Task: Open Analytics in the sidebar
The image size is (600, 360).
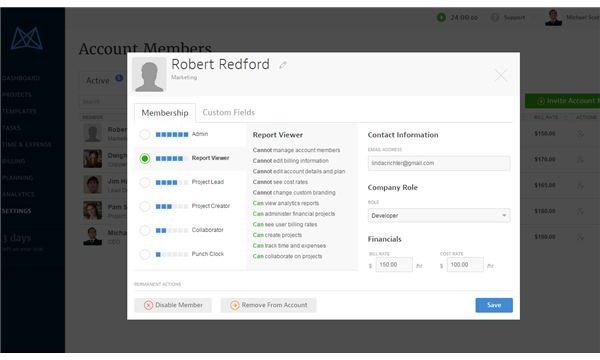Action: coord(18,194)
